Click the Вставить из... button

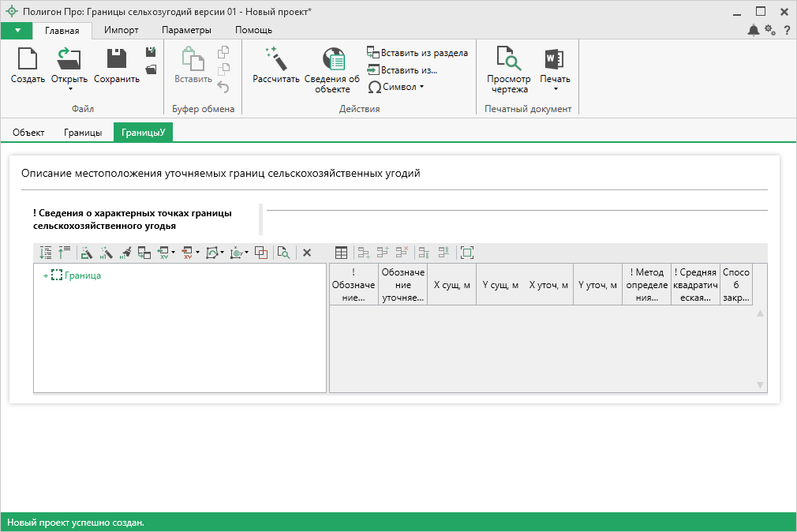tap(402, 69)
